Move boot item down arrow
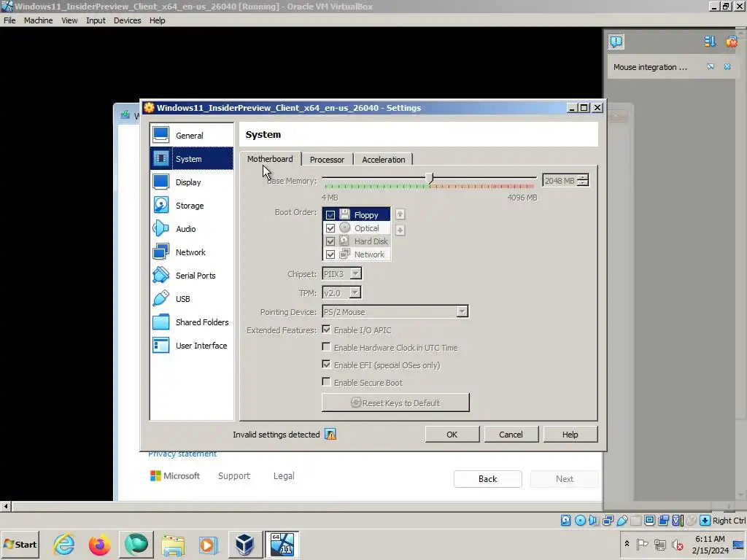This screenshot has height=560, width=747. pos(400,230)
